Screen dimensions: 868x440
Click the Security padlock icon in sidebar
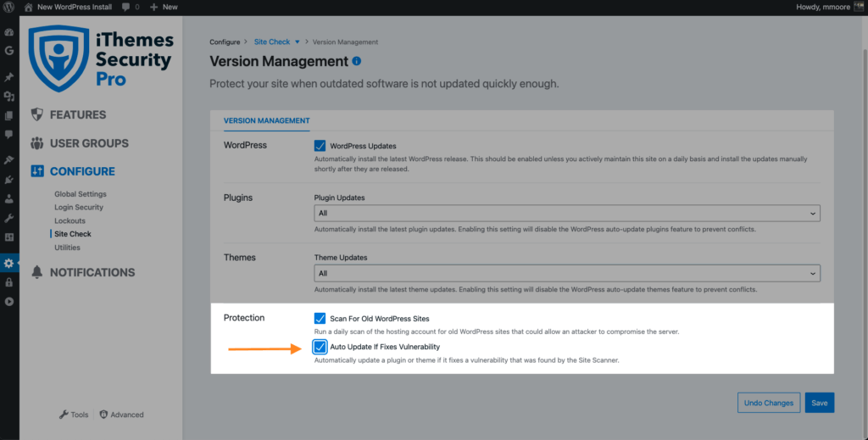coord(9,282)
